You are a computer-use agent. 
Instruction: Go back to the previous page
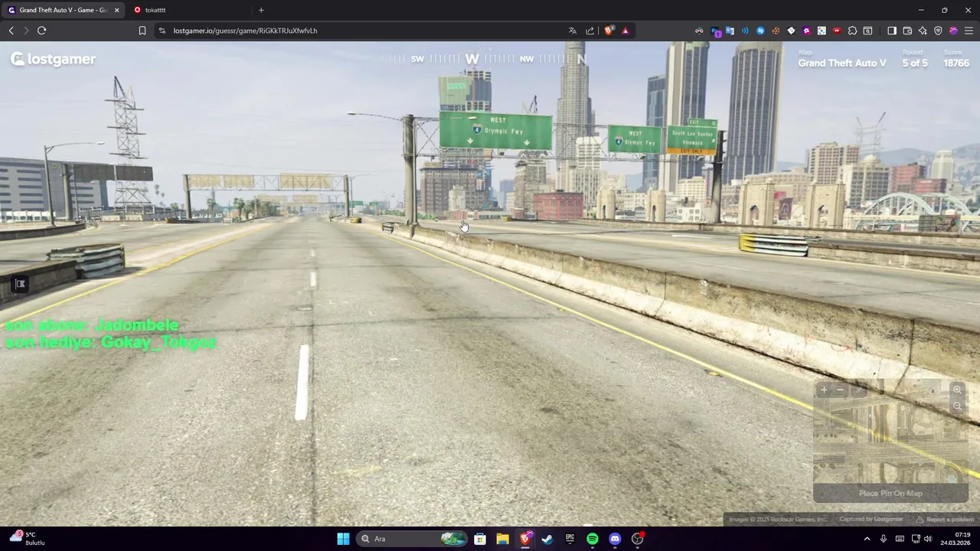point(11,31)
